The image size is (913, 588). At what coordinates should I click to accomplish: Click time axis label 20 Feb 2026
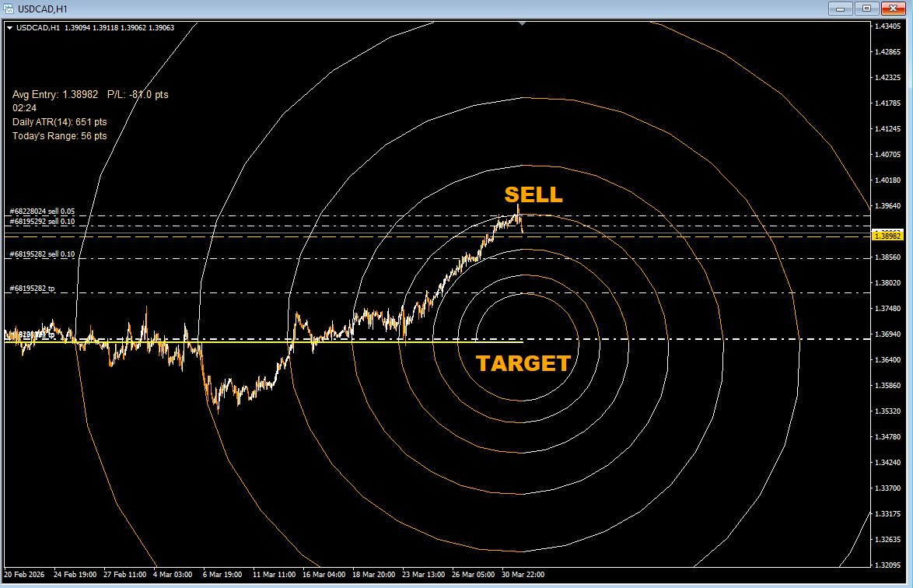(24, 575)
